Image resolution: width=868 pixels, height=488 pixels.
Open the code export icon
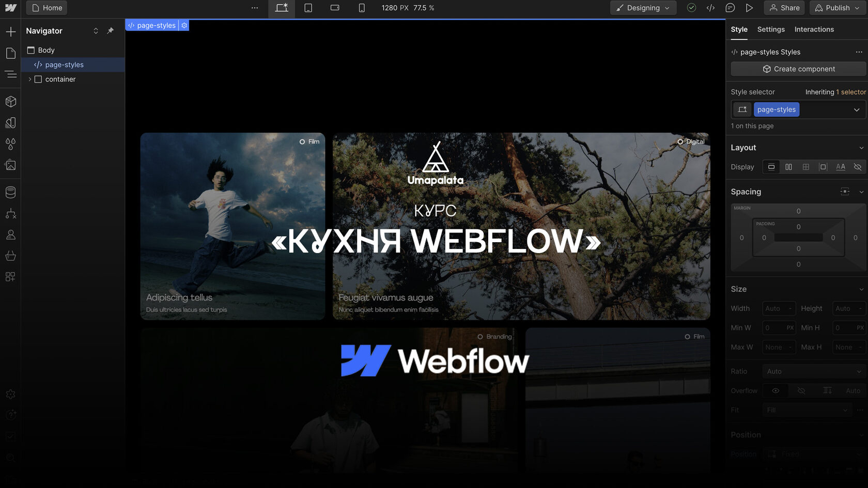click(710, 8)
